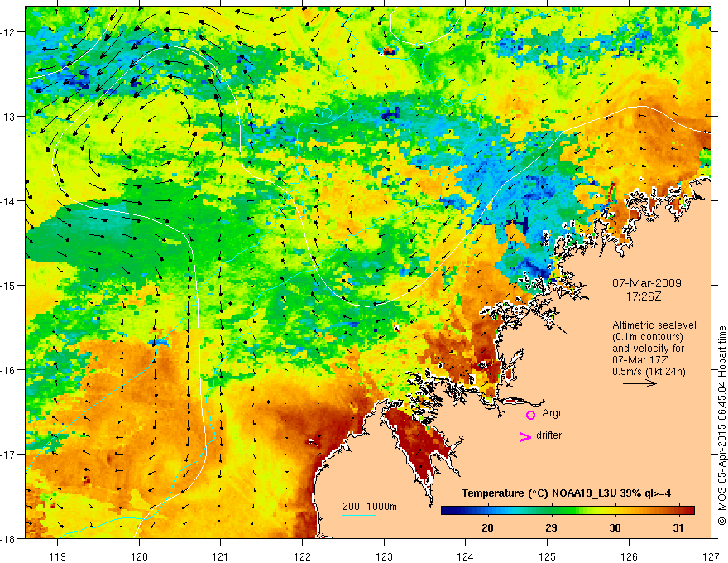Click the magenta Argo circle legend symbol

[530, 415]
